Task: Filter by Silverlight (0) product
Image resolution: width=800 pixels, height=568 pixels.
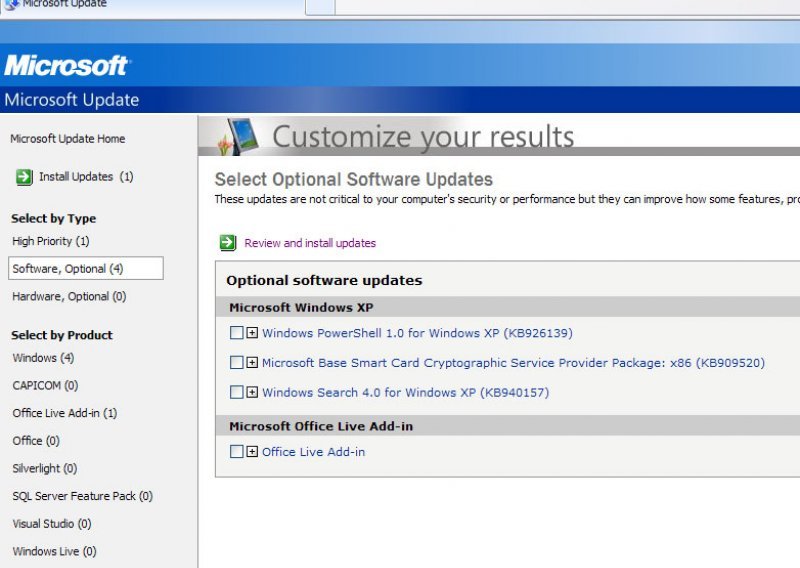Action: [45, 468]
